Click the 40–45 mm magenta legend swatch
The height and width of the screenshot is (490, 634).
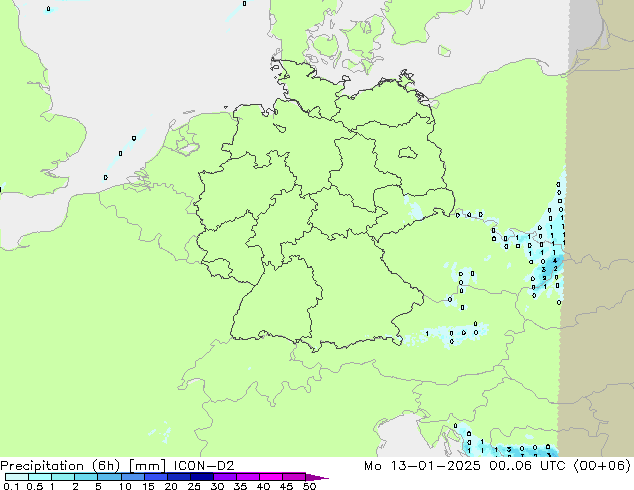(271, 477)
